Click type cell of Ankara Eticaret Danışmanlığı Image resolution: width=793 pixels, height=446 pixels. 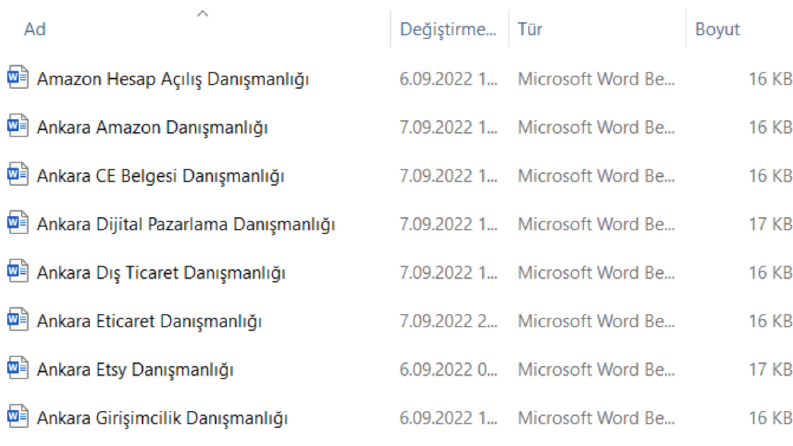click(x=596, y=322)
